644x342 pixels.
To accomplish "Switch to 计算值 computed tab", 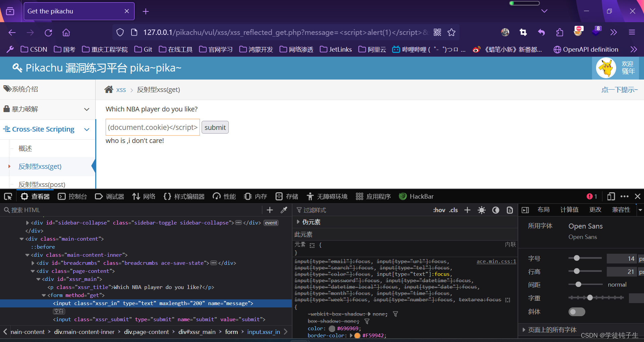I will point(569,210).
